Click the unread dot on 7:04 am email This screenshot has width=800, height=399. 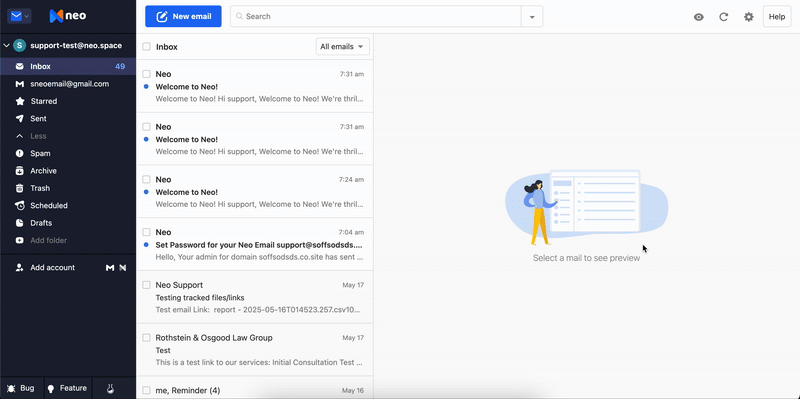click(146, 245)
